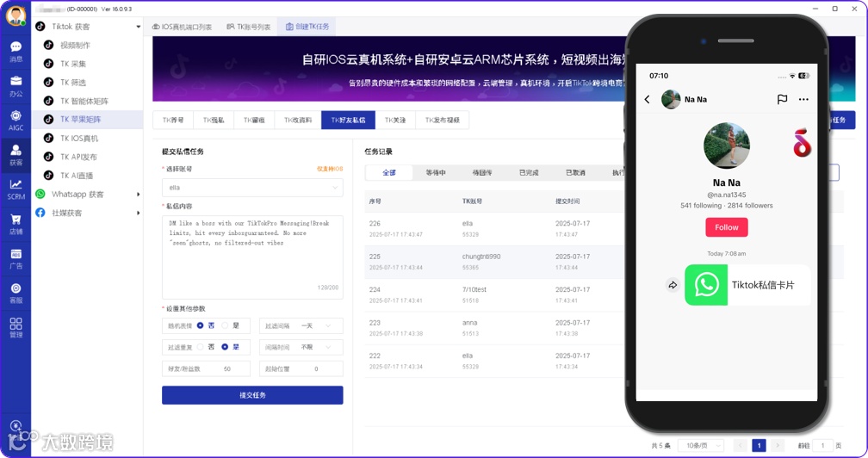The width and height of the screenshot is (868, 458).
Task: Open the 办公 briefcase section
Action: (x=16, y=86)
